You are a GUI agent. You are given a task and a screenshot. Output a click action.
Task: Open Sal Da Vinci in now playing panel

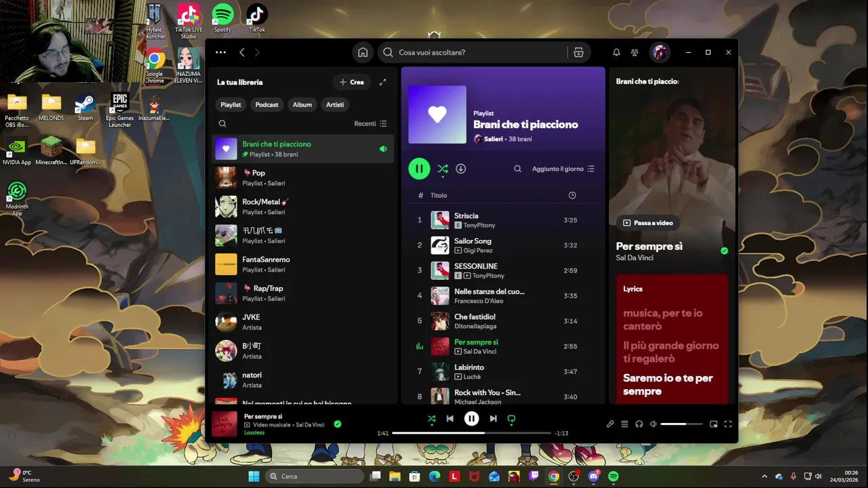(x=636, y=258)
